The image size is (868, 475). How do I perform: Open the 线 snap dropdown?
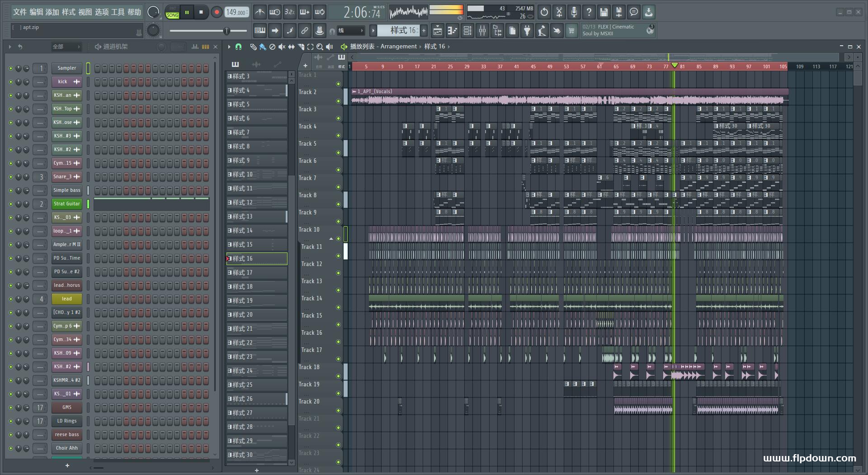click(351, 31)
